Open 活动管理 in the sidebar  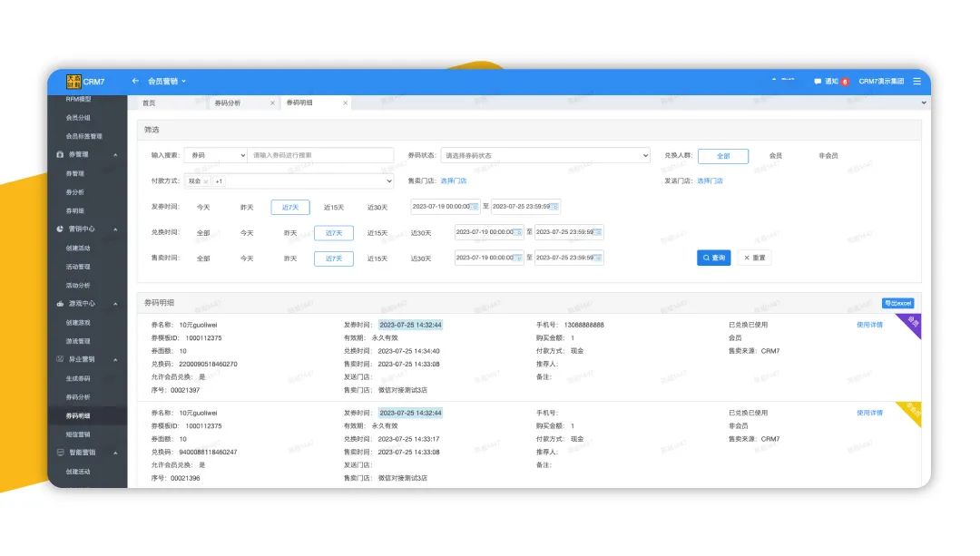78,267
